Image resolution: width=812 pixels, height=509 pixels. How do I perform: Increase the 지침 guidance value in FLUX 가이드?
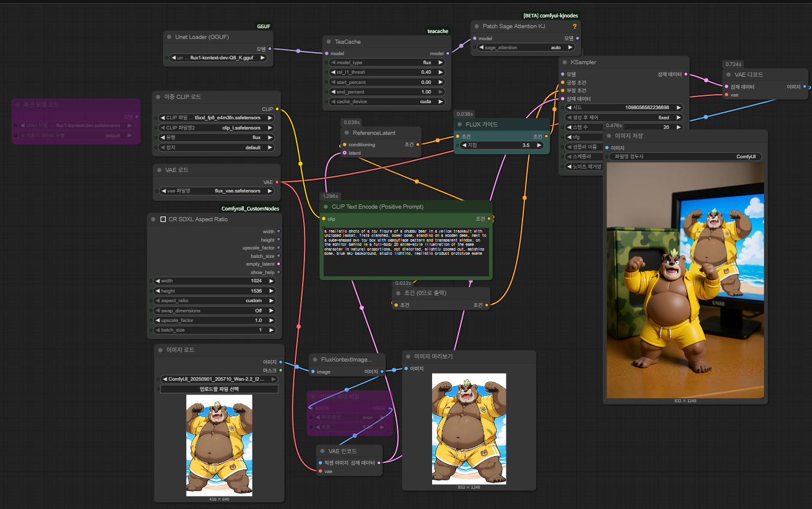click(x=539, y=145)
